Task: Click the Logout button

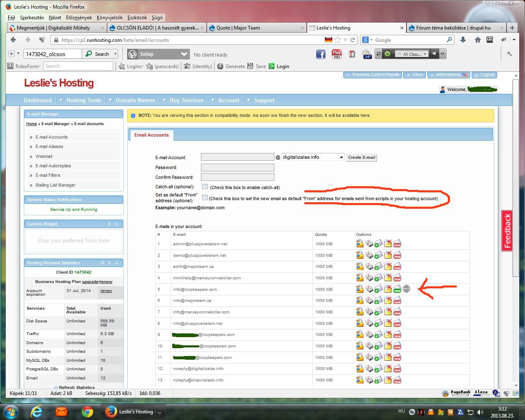Action: (484, 75)
